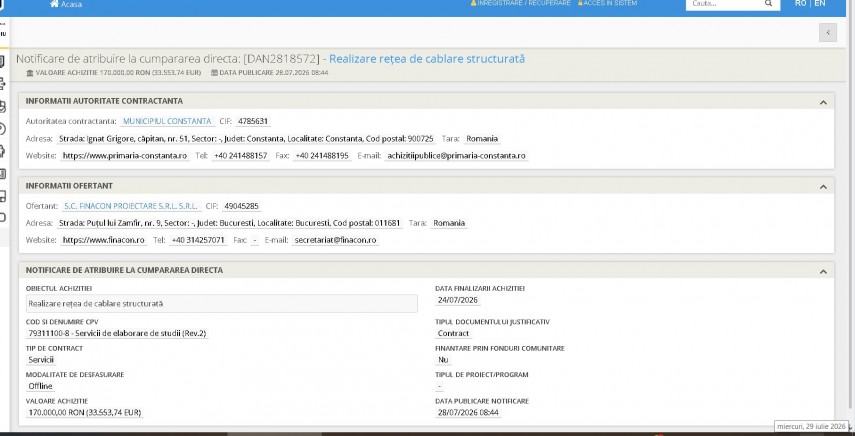Open Acces in sistem login link

(x=610, y=3)
